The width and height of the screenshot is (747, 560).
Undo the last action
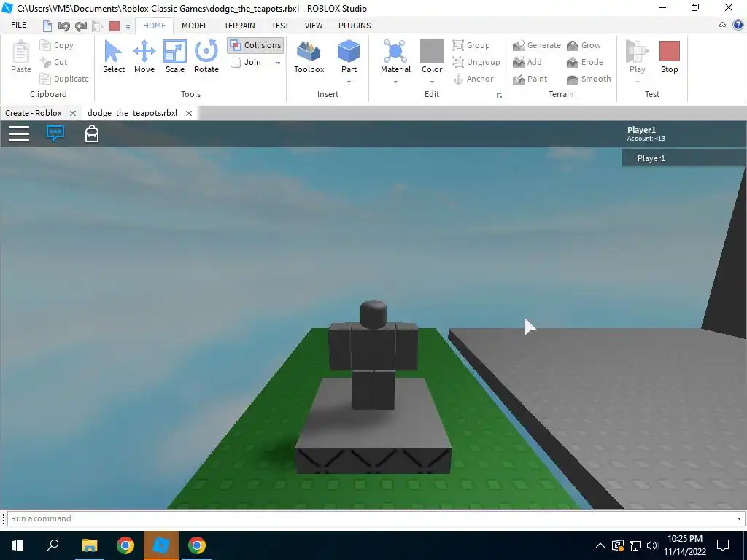63,26
